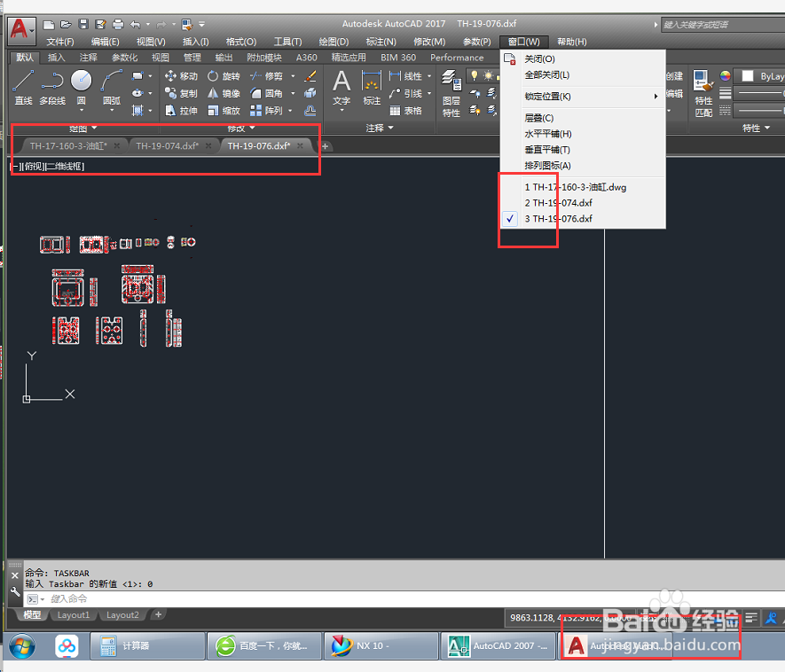Select the 修剪 (Trim) tool
Image resolution: width=785 pixels, height=672 pixels.
pos(266,76)
